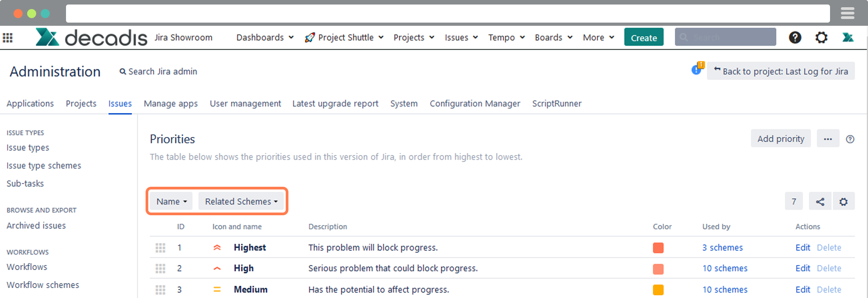Viewport: 868px width, 298px height.
Task: Click the Priorities help circle icon
Action: 850,139
